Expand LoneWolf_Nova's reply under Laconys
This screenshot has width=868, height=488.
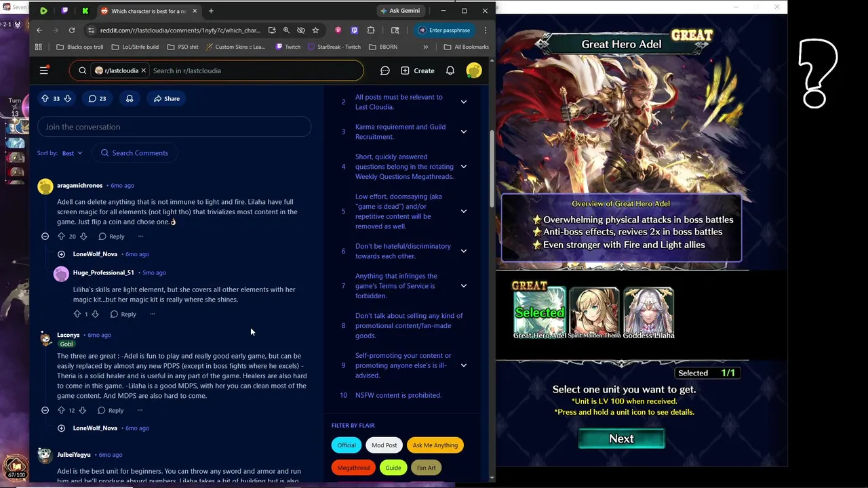[61, 428]
